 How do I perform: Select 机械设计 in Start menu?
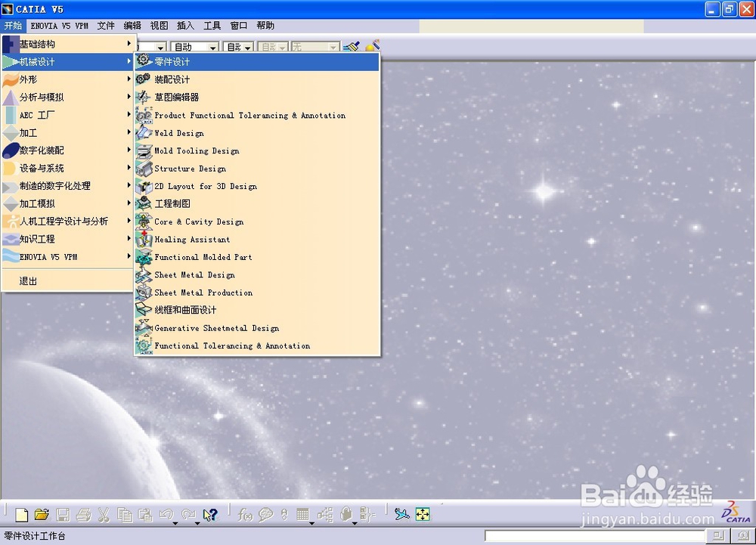tap(68, 62)
